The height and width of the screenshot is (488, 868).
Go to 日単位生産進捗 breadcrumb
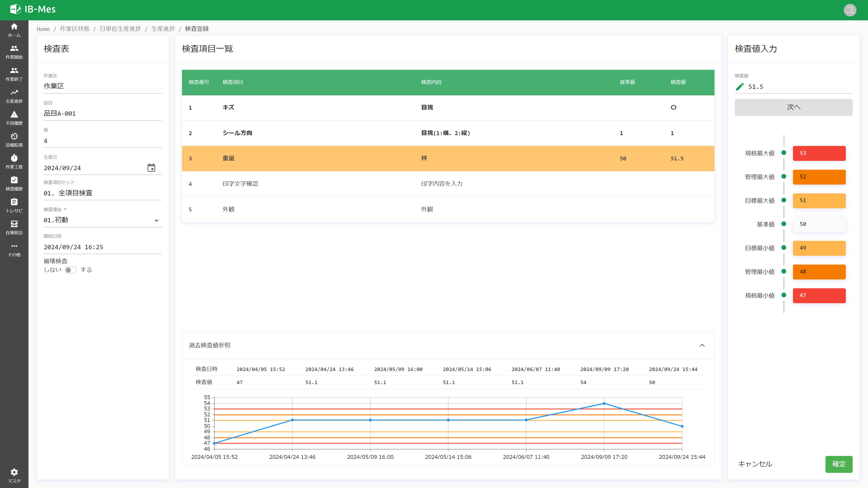click(120, 29)
